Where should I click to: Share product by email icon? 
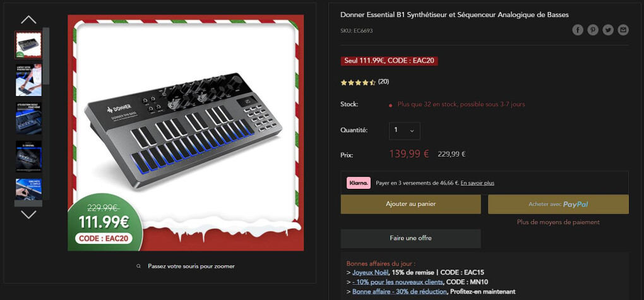pyautogui.click(x=623, y=30)
